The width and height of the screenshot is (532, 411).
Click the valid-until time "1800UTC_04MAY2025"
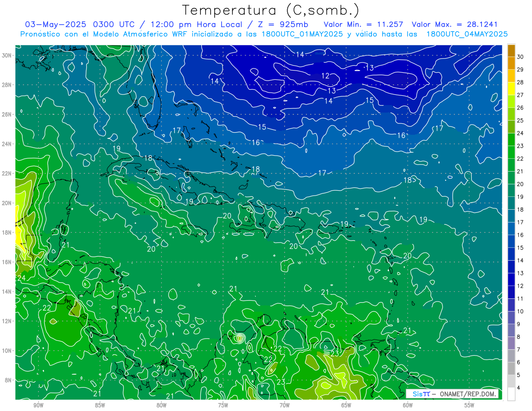(467, 34)
